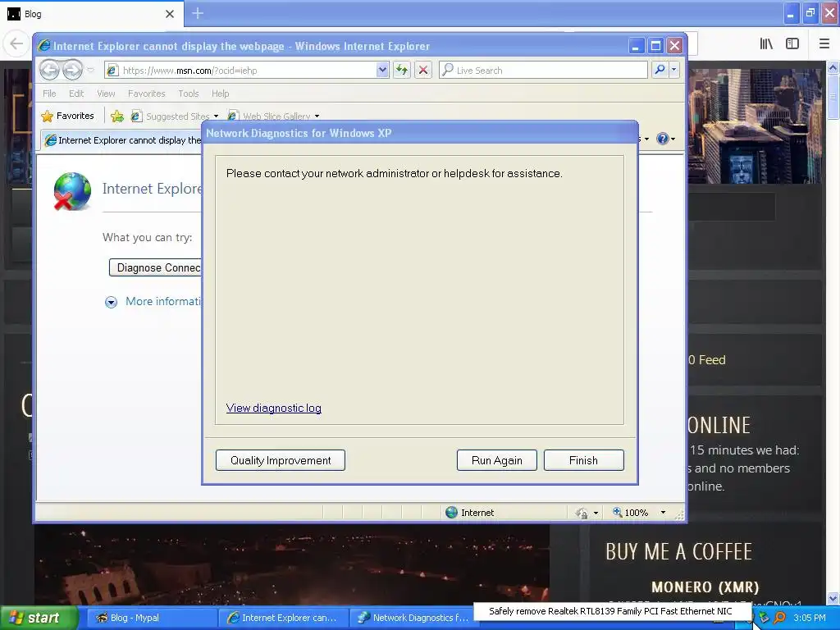The width and height of the screenshot is (840, 630).
Task: Click the msn.com address bar in IE
Action: click(x=246, y=71)
